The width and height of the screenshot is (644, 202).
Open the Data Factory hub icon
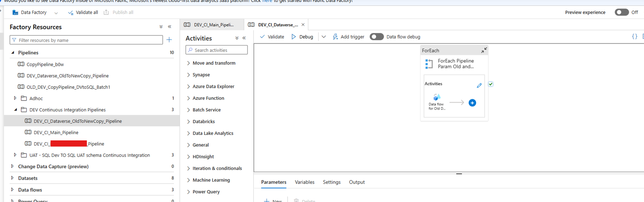(x=15, y=13)
